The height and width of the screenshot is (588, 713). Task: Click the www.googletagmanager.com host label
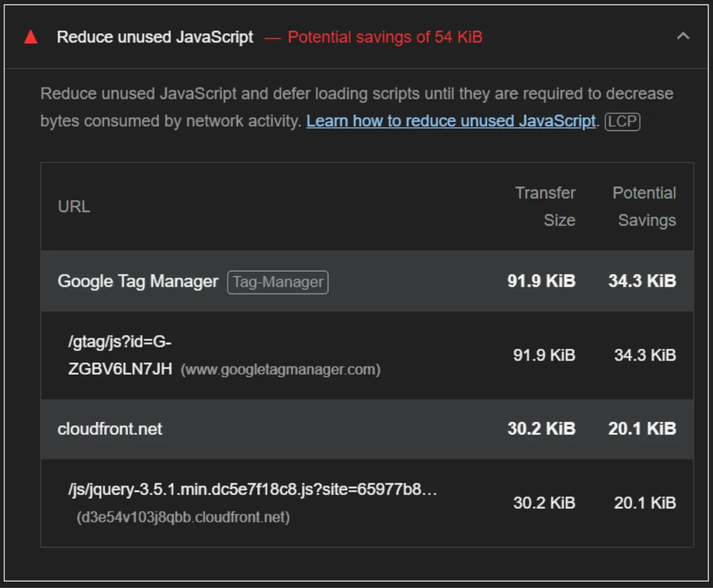pos(280,369)
